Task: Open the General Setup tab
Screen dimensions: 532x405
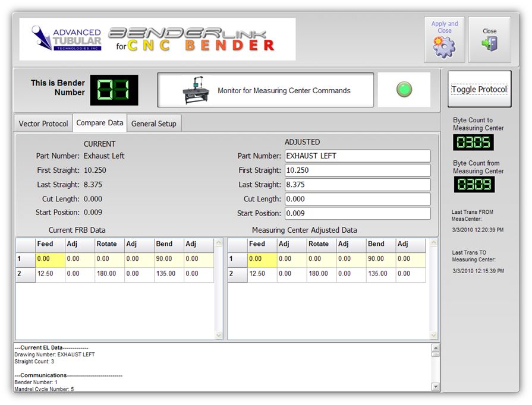Action: pyautogui.click(x=154, y=124)
